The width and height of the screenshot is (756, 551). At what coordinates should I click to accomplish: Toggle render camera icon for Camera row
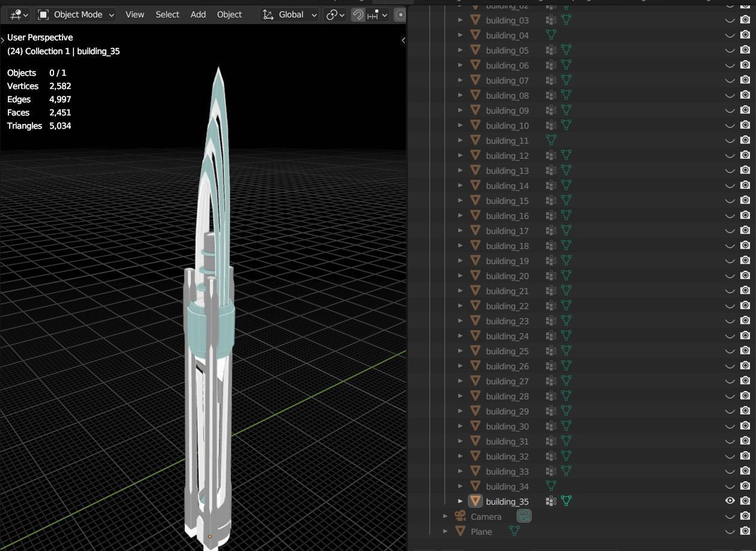pyautogui.click(x=745, y=516)
